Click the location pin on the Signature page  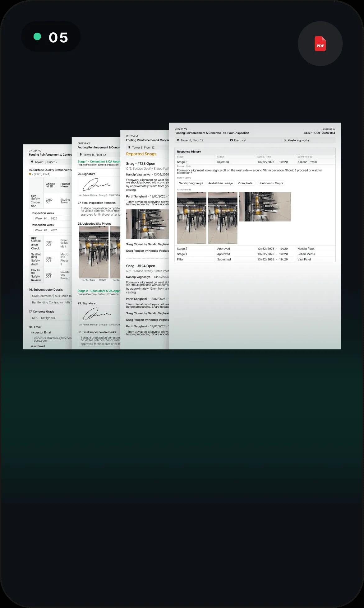click(81, 155)
